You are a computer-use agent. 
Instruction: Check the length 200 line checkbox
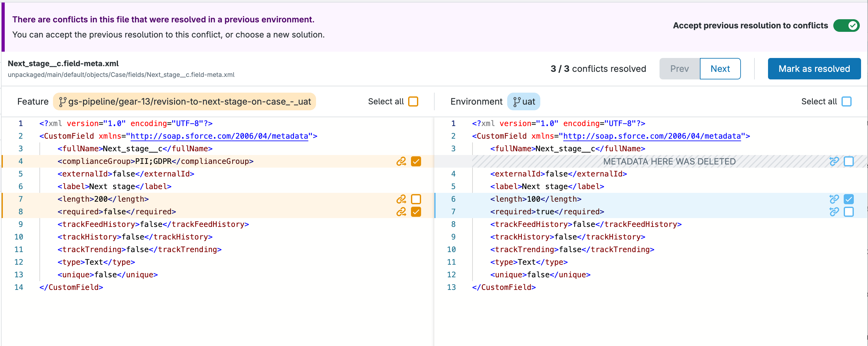click(x=416, y=199)
